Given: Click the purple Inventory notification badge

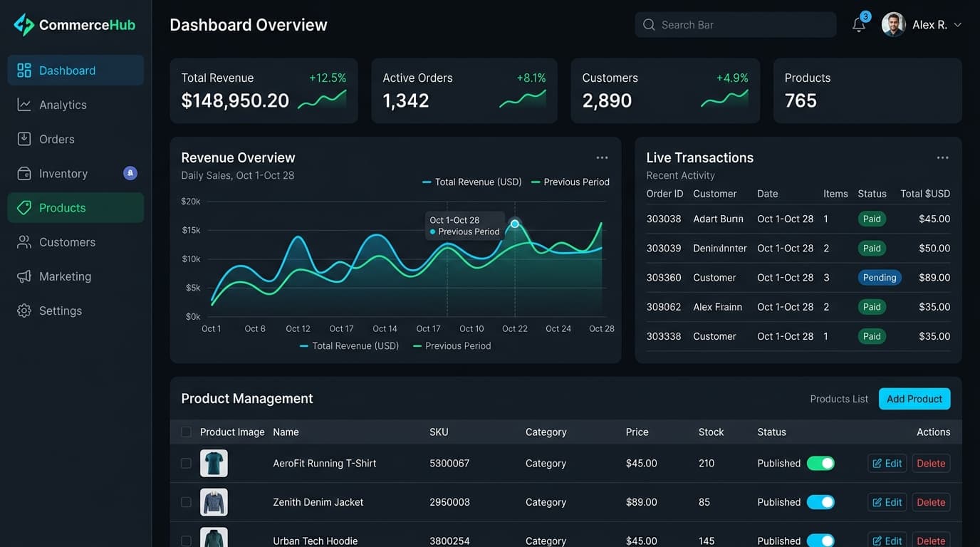Looking at the screenshot, I should [130, 173].
